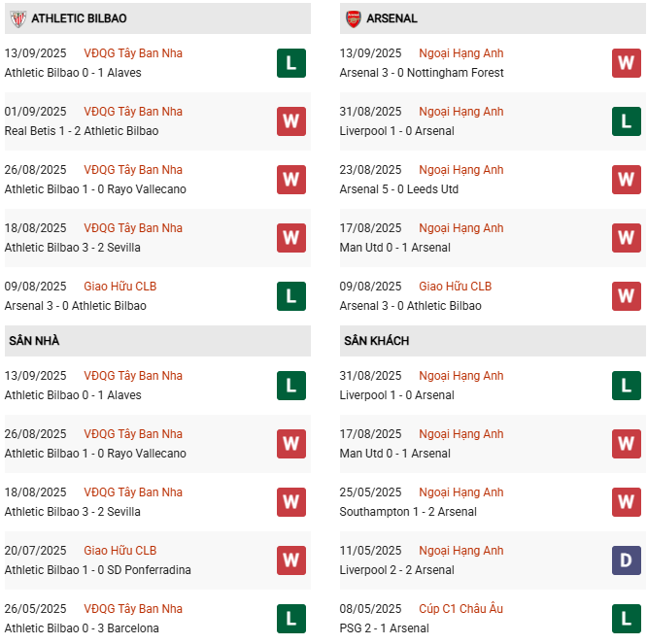Select the SÂN NHÀ section header
This screenshot has height=644, width=647.
pos(34,341)
